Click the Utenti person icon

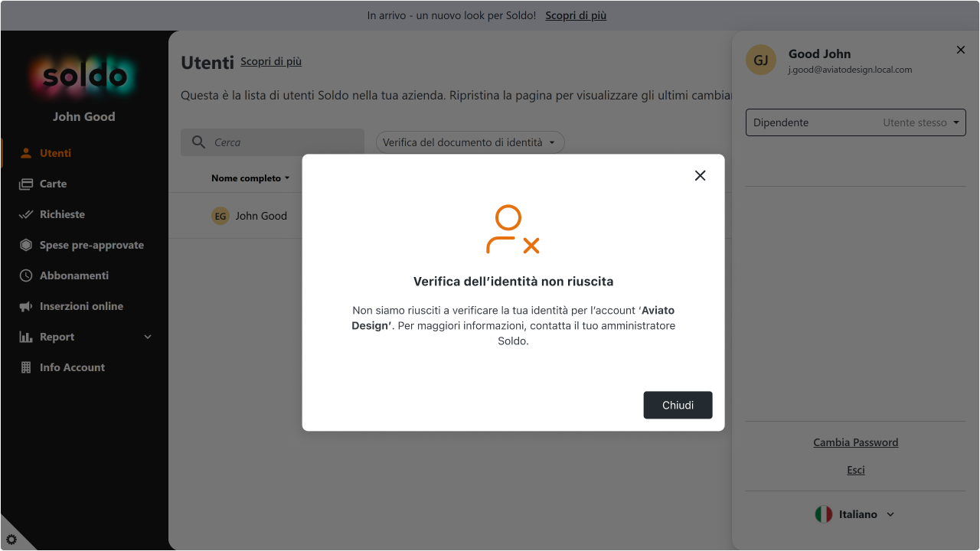pyautogui.click(x=26, y=153)
